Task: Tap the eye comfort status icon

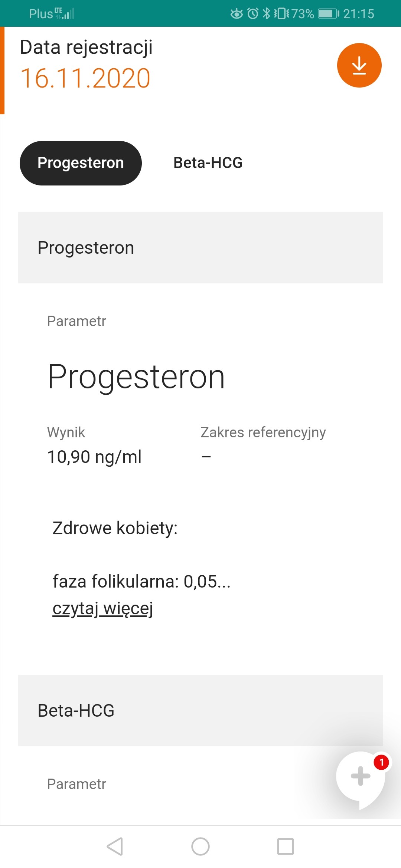Action: click(x=237, y=14)
